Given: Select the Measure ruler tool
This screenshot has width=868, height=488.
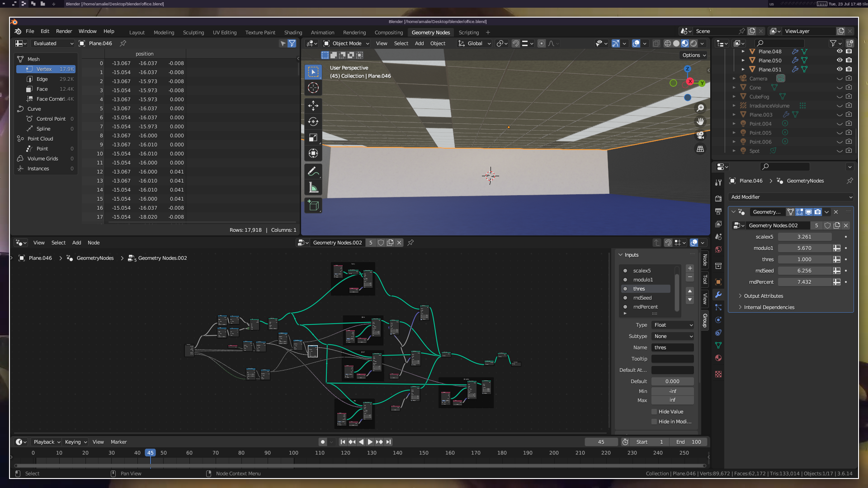Looking at the screenshot, I should pyautogui.click(x=313, y=188).
